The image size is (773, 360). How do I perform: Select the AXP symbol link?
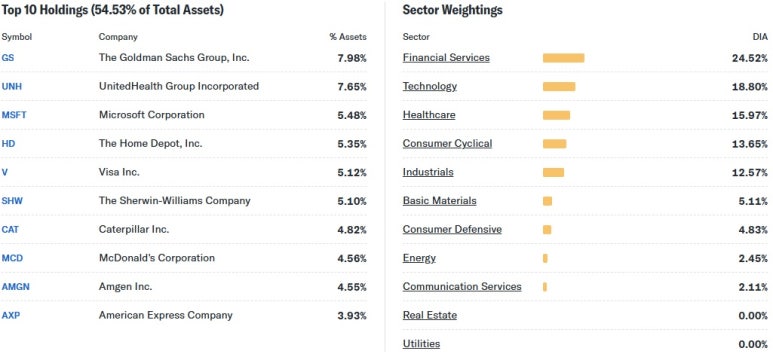(11, 315)
